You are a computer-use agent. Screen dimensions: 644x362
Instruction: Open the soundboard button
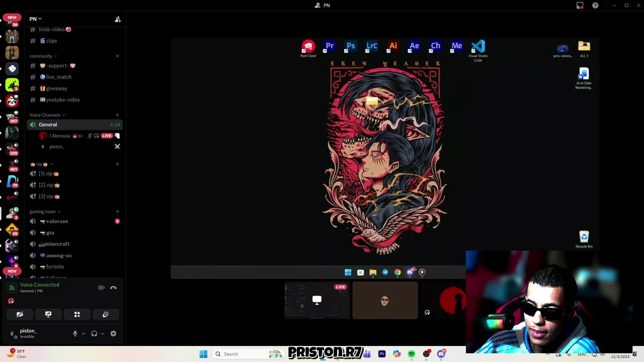(x=106, y=314)
